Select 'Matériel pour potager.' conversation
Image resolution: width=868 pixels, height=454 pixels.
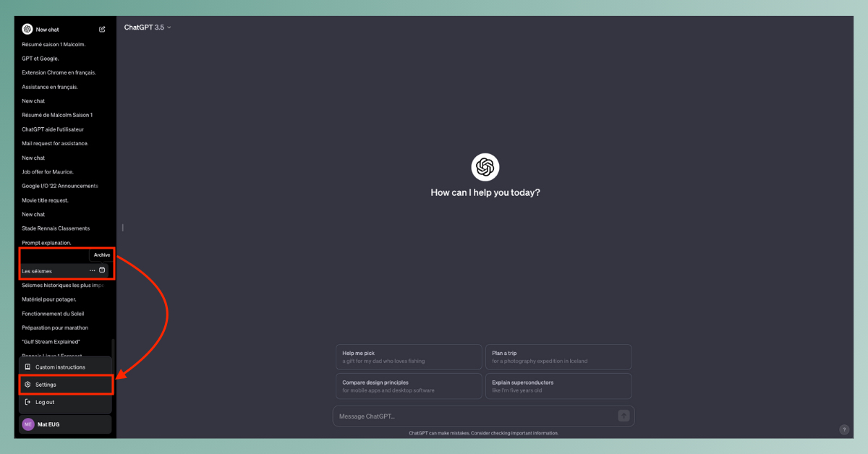tap(49, 299)
